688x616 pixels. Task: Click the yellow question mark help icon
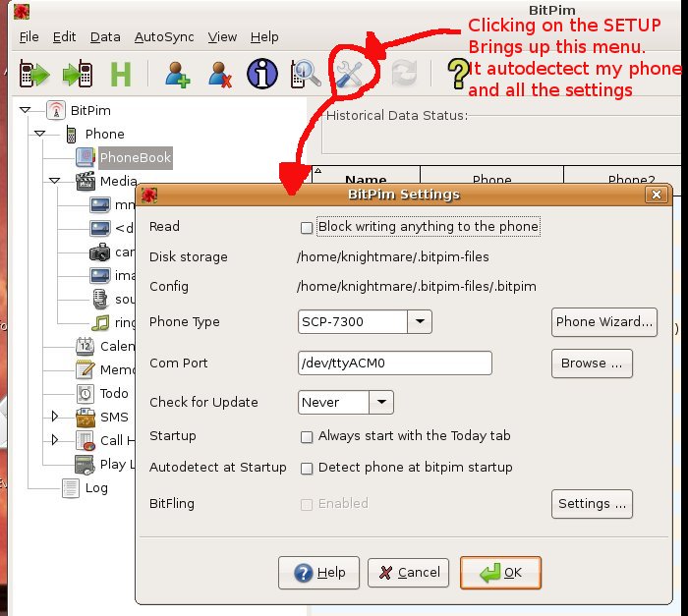457,74
